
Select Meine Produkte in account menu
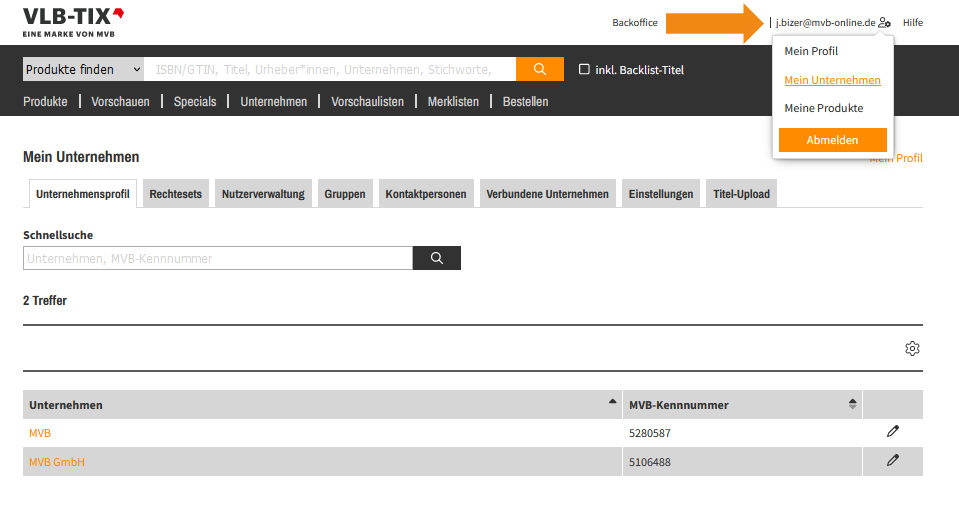[x=824, y=108]
